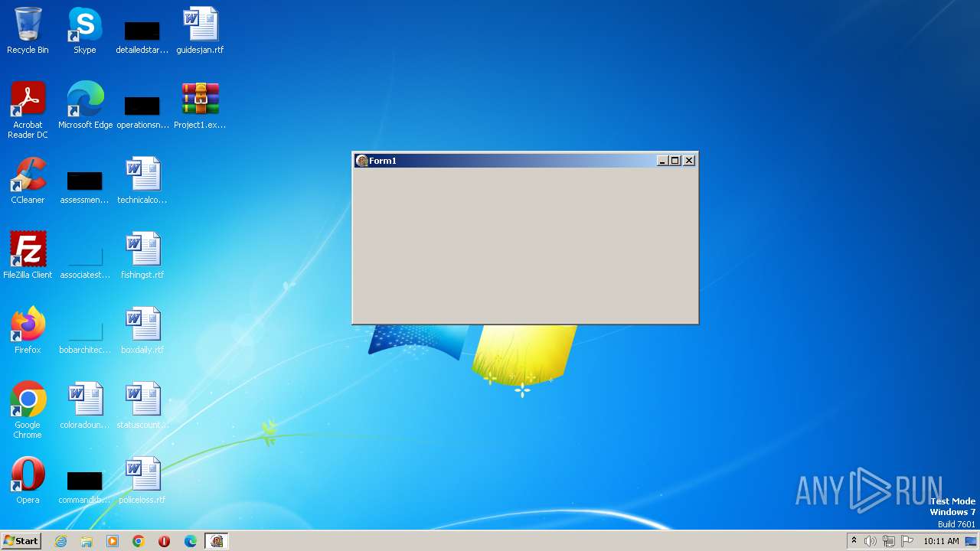Launch Chrome from the taskbar

(x=139, y=541)
